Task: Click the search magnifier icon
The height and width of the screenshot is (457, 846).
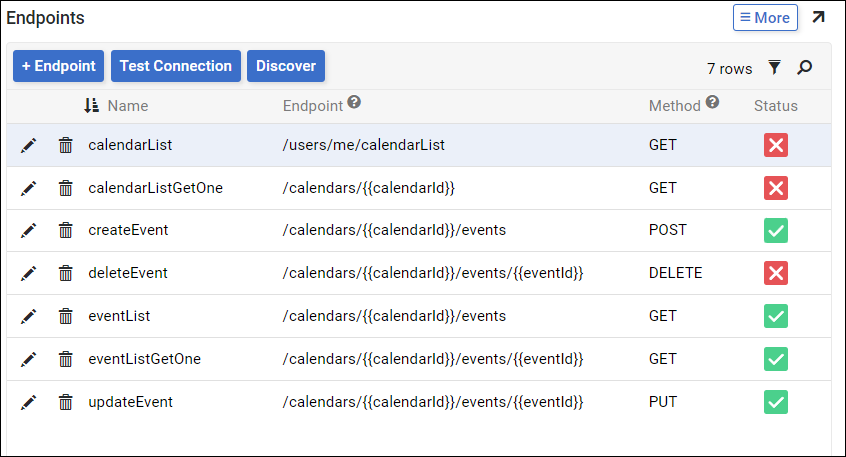Action: [x=804, y=68]
